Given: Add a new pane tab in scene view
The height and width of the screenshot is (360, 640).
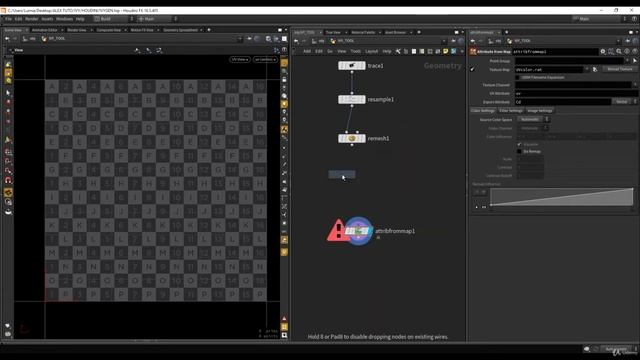Looking at the screenshot, I should point(209,30).
